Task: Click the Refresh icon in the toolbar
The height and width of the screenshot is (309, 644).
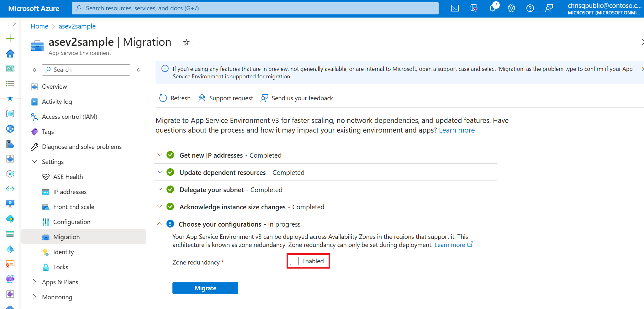Action: click(x=163, y=98)
